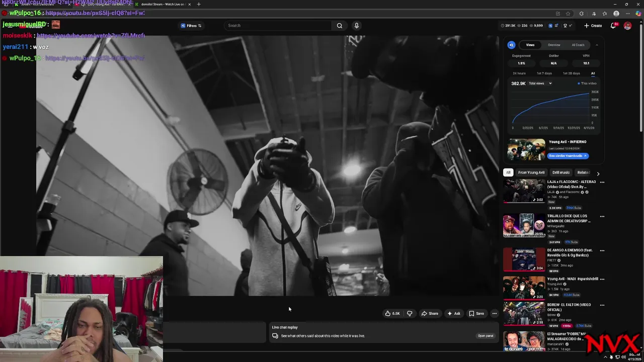Open DE AMIGO A ENEMIGO video
Viewport: 644px width, 362px height.
[524, 259]
